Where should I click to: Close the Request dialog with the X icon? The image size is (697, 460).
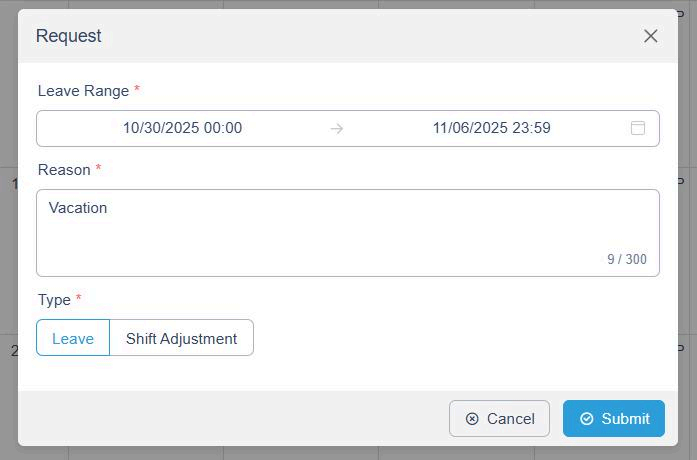tap(651, 36)
